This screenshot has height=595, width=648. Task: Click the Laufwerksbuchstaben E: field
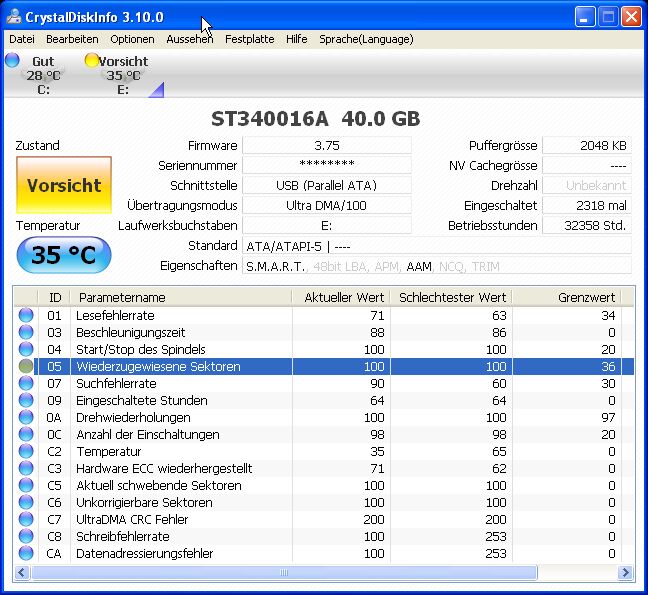pos(327,226)
